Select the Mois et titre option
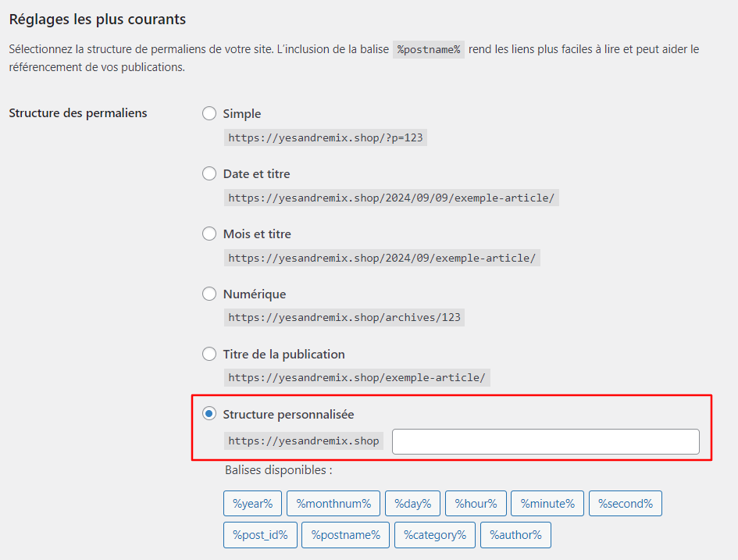738x560 pixels. point(209,233)
